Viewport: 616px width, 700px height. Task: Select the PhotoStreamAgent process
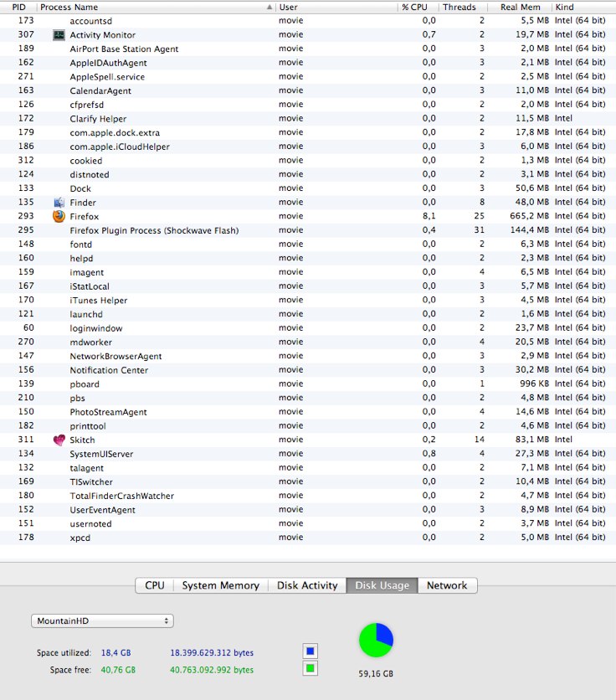pos(308,412)
